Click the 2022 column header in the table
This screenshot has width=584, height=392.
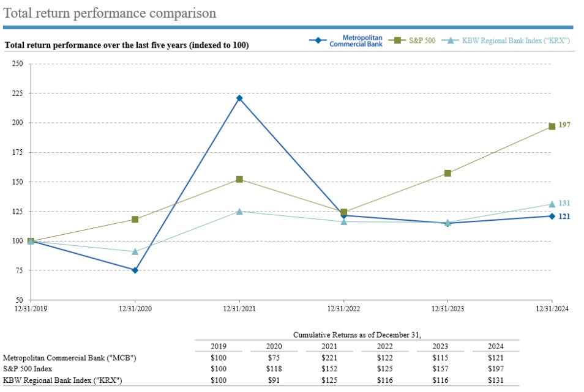[384, 346]
